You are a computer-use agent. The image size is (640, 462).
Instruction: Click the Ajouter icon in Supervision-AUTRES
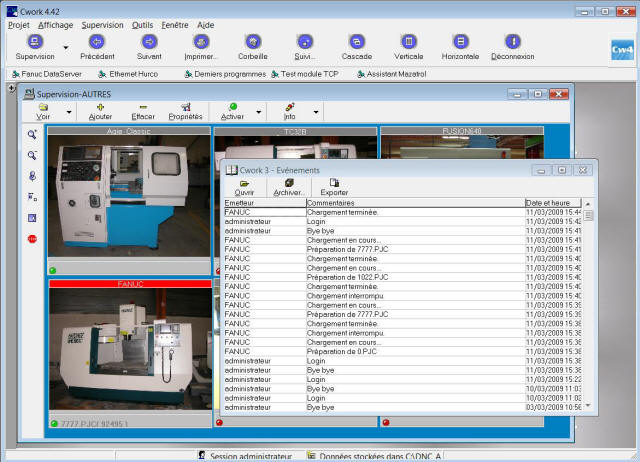[x=100, y=109]
